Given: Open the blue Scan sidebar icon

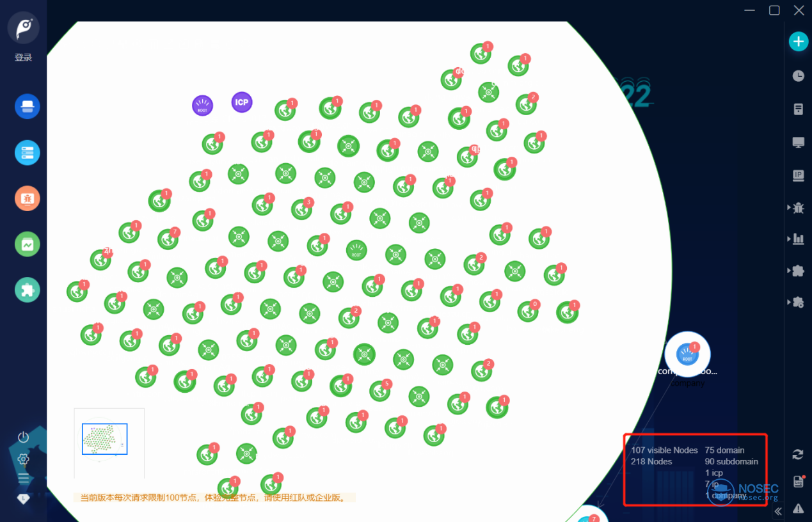Looking at the screenshot, I should point(28,107).
